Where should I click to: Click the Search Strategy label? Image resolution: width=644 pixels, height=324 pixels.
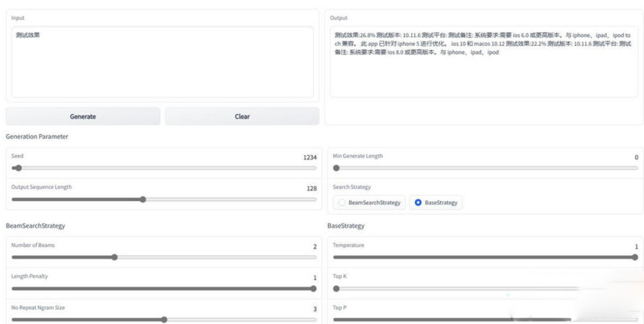pos(352,187)
